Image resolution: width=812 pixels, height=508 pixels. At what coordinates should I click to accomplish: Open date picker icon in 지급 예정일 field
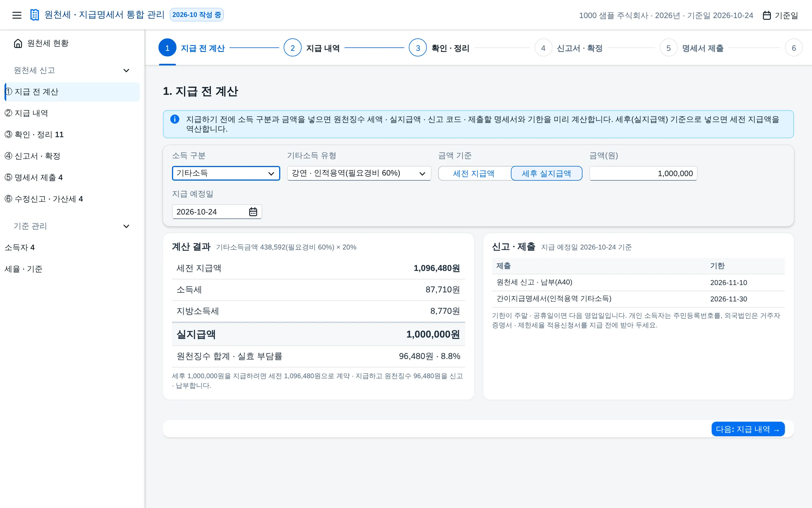[x=253, y=212]
